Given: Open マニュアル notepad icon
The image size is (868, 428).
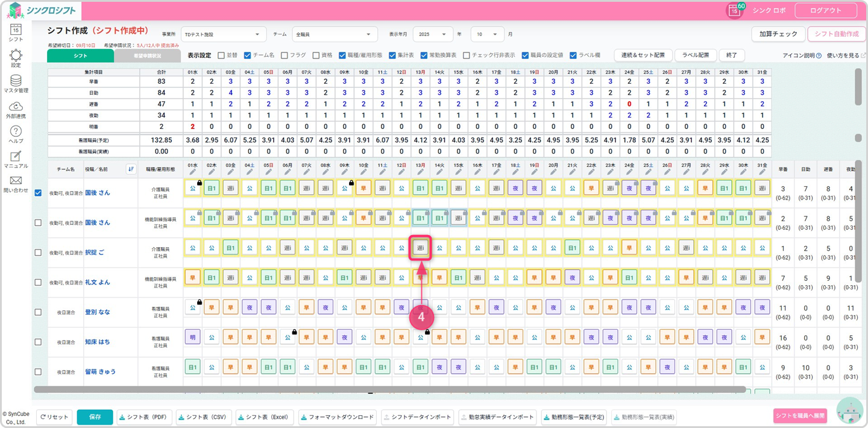Looking at the screenshot, I should pyautogui.click(x=16, y=157).
